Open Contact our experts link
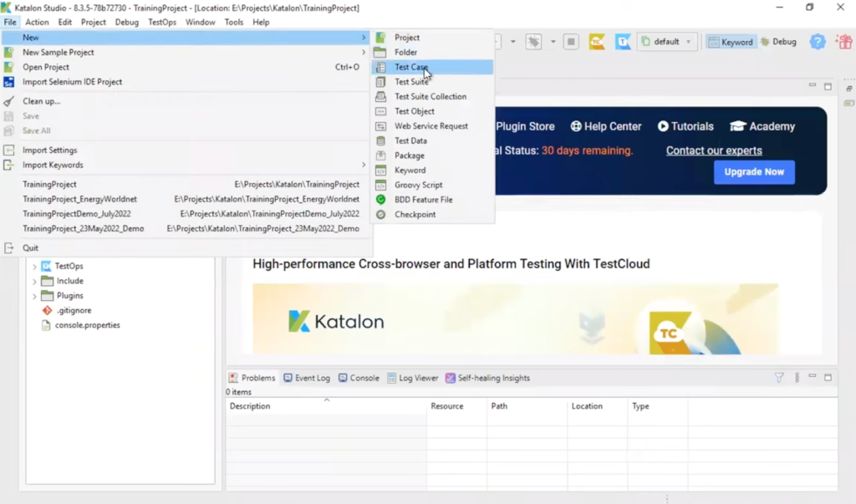 coord(714,150)
